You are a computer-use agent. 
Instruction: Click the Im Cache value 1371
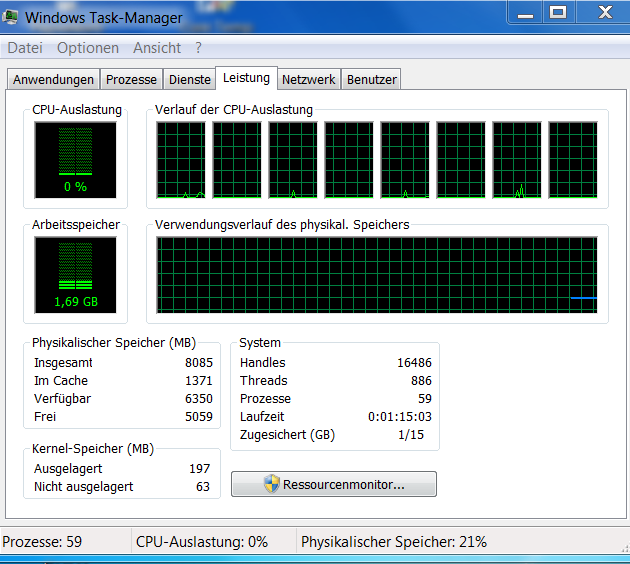coord(199,380)
